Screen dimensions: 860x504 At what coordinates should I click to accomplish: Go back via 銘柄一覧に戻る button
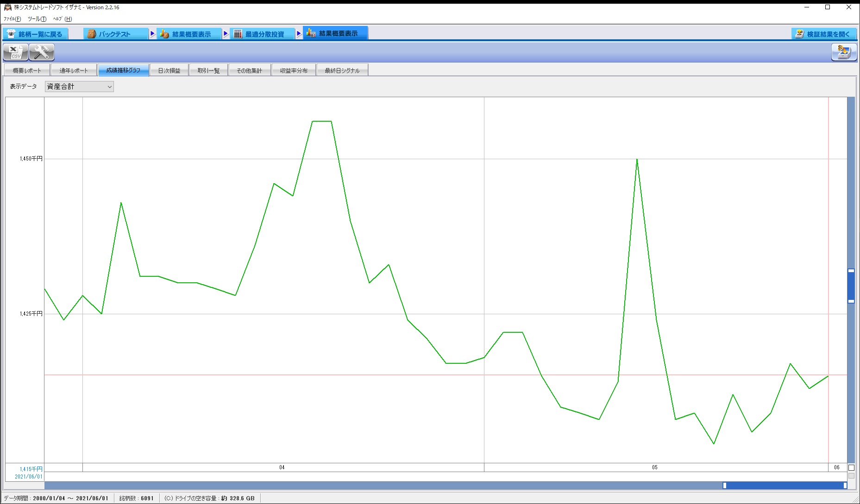35,34
